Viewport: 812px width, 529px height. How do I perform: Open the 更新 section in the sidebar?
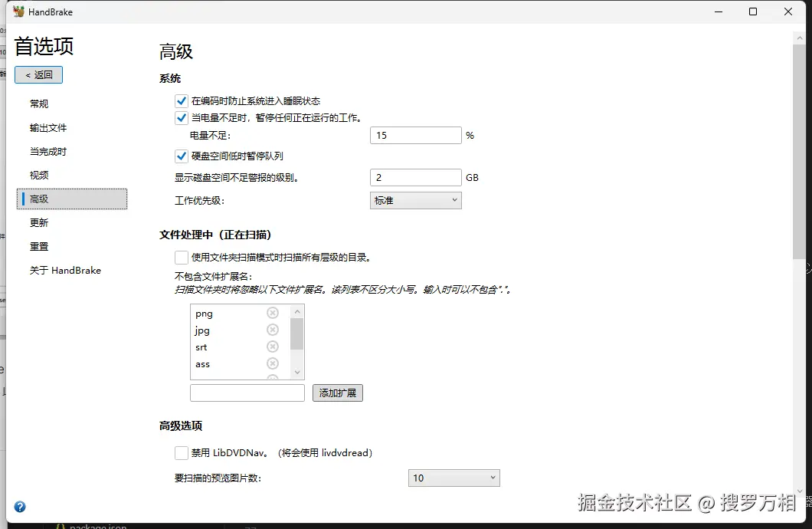pyautogui.click(x=38, y=222)
